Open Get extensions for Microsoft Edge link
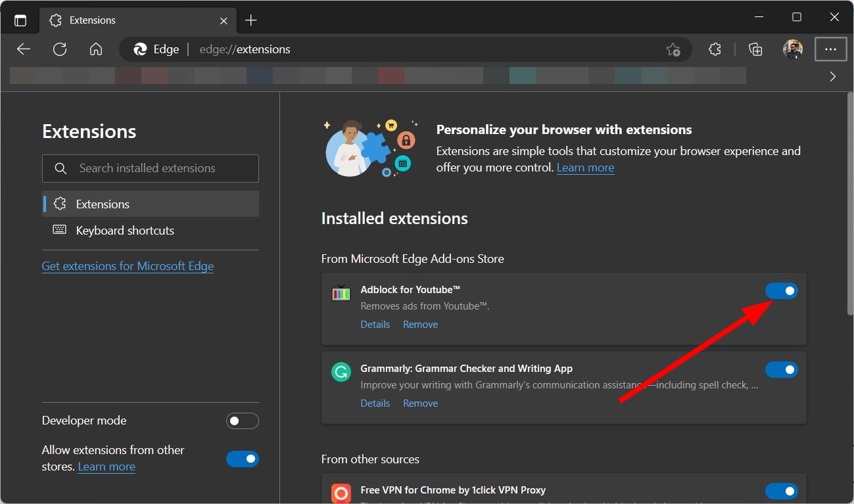Screen dimensions: 854x504 128,266
